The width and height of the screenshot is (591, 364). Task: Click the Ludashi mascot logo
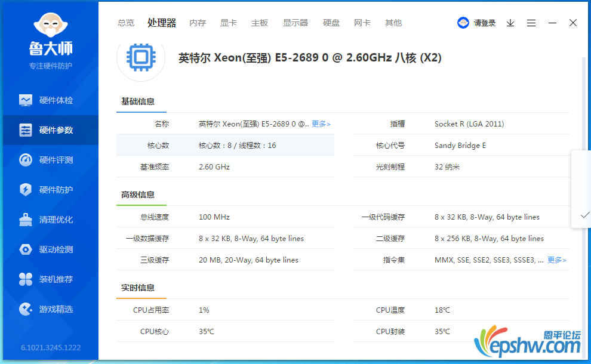51,25
